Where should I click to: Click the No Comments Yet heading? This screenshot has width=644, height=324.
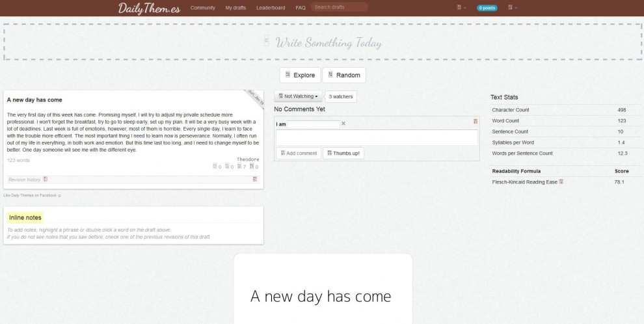(299, 109)
